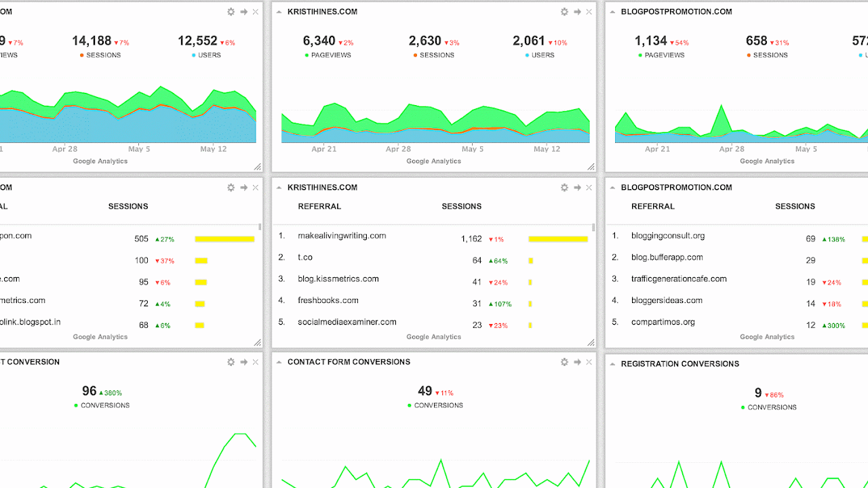Click Google Analytics label under KRISTIHINES.COM chart
The height and width of the screenshot is (488, 868).
coord(433,161)
